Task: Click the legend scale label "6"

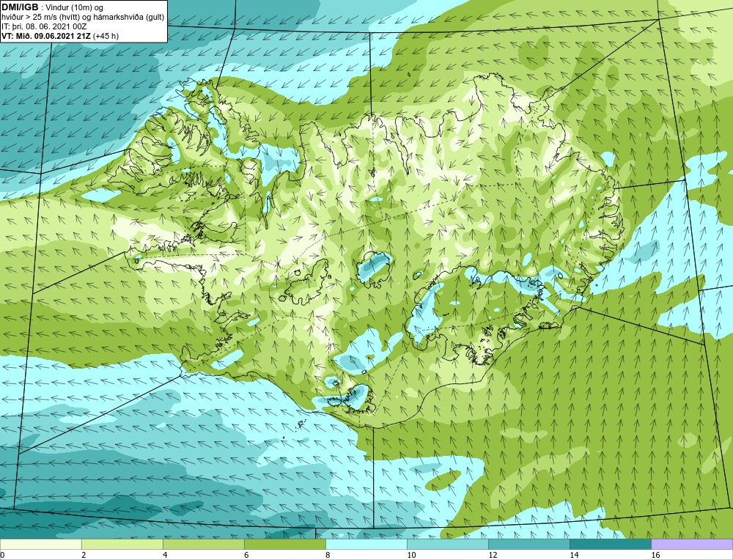Action: 246,555
